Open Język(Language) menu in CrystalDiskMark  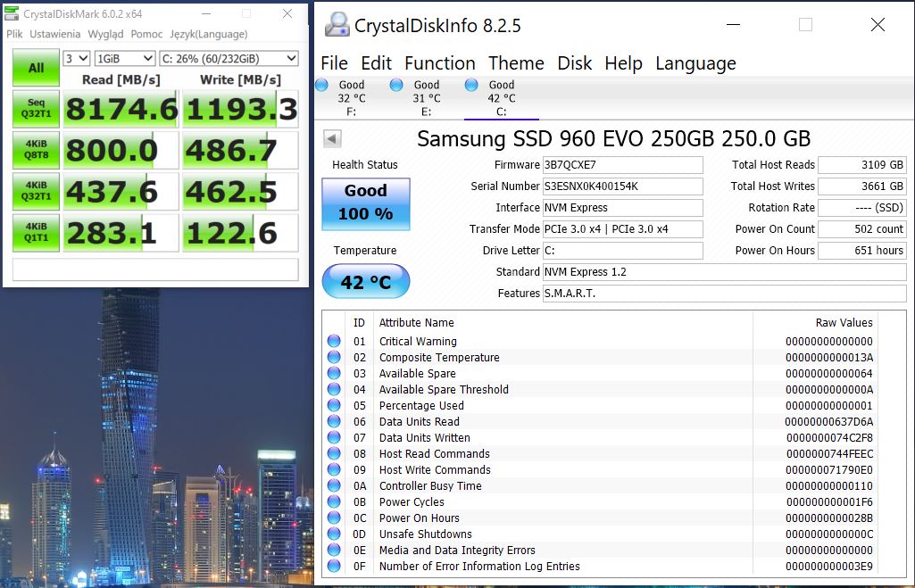[x=208, y=34]
